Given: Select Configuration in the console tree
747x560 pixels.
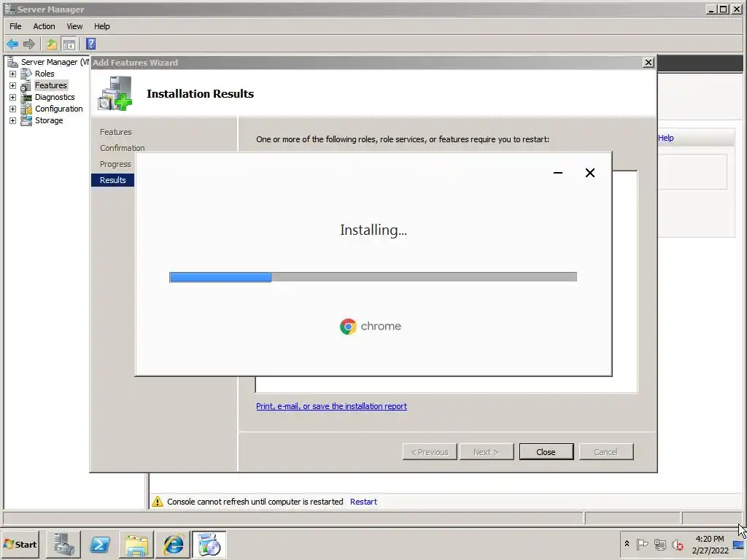Looking at the screenshot, I should [x=59, y=109].
